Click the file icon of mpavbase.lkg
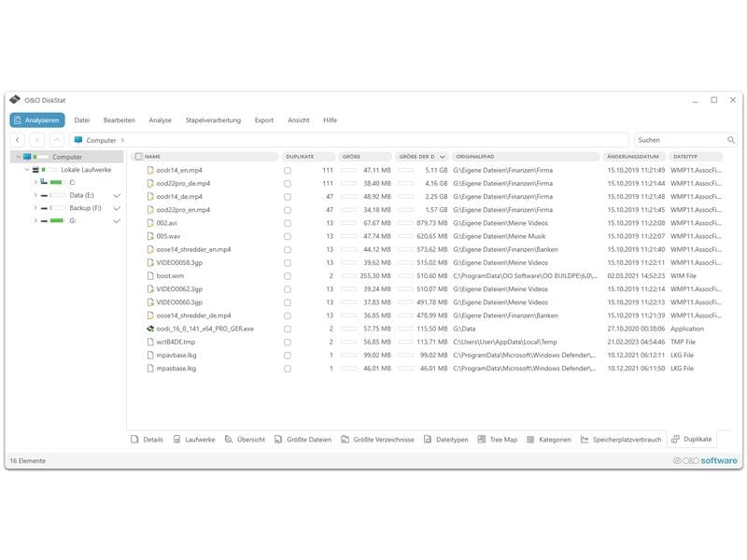This screenshot has width=747, height=560. click(x=150, y=355)
